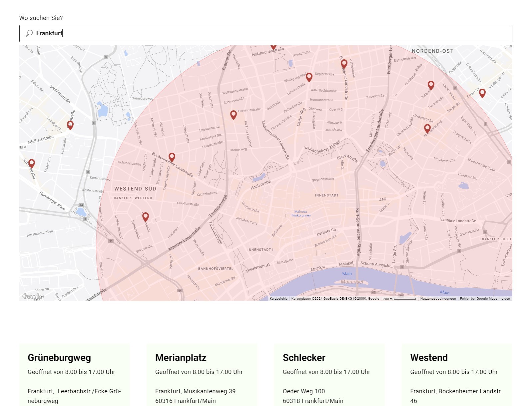Select the marker on Bockenheimer Landstraße
The height and width of the screenshot is (406, 532).
172,157
